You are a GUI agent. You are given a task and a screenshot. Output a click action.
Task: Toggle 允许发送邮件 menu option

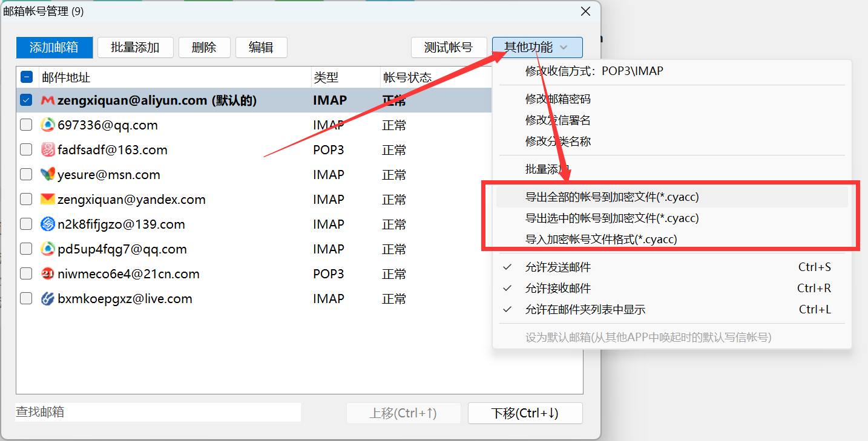pyautogui.click(x=672, y=267)
